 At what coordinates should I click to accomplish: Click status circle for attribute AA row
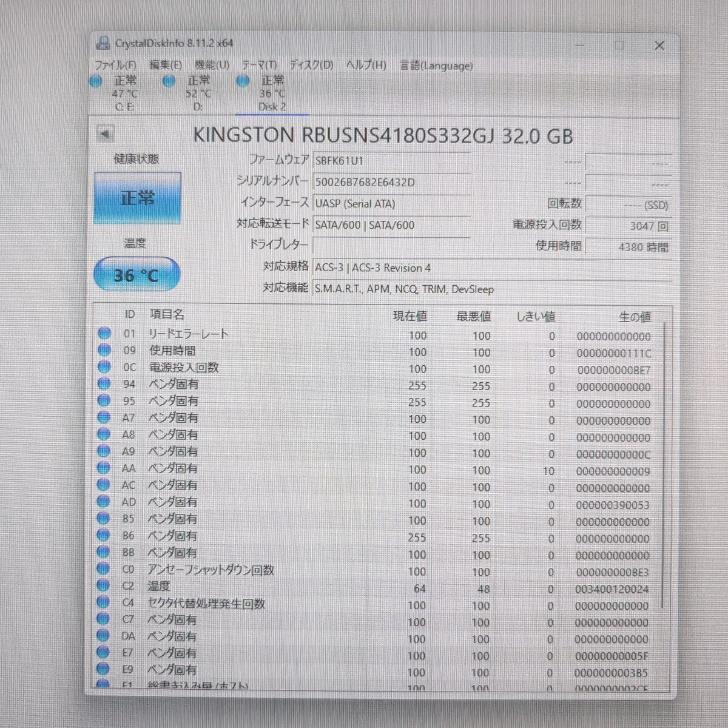point(104,468)
